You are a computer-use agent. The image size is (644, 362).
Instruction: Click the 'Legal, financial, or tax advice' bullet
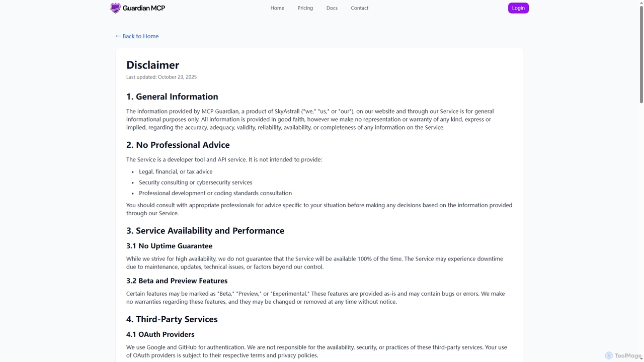tap(176, 171)
